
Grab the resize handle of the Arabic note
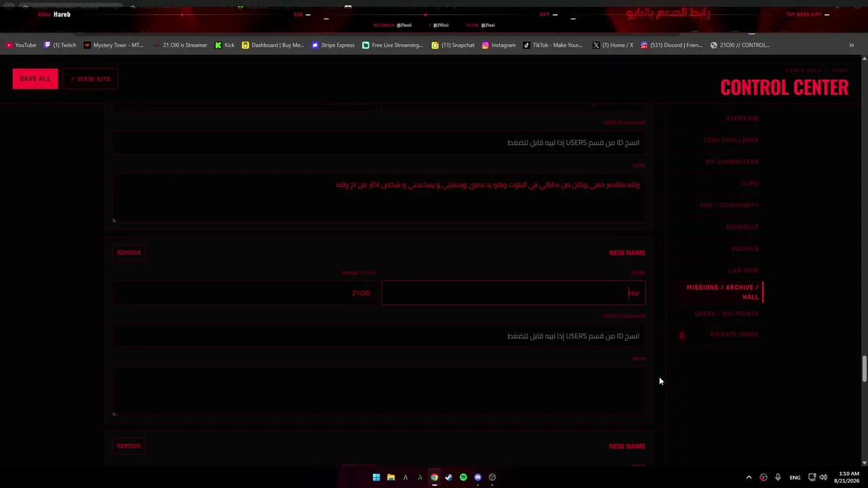pos(114,220)
